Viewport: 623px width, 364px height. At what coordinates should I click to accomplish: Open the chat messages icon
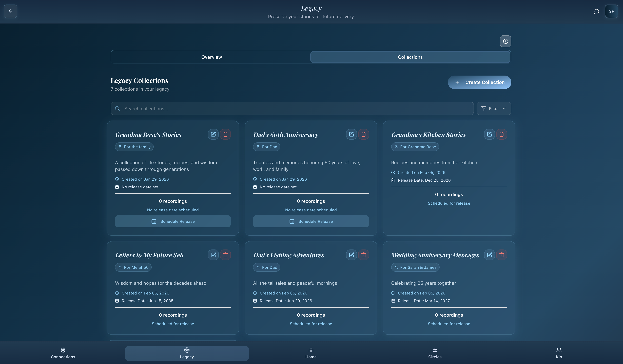[596, 11]
